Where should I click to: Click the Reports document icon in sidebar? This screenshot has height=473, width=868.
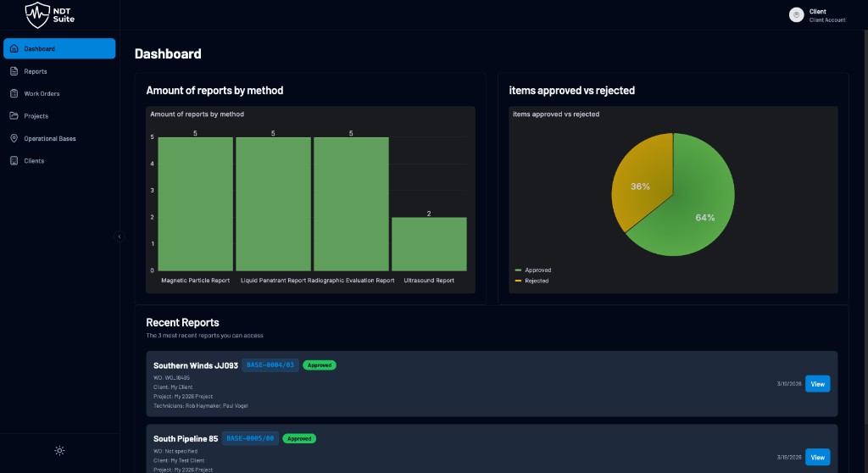14,71
